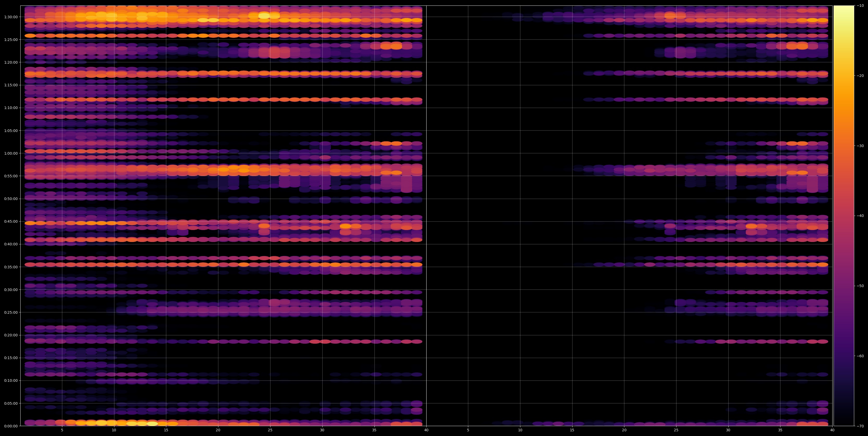Click the colorbar tick label −60
Screen dimensions: 868x436
pyautogui.click(x=860, y=356)
